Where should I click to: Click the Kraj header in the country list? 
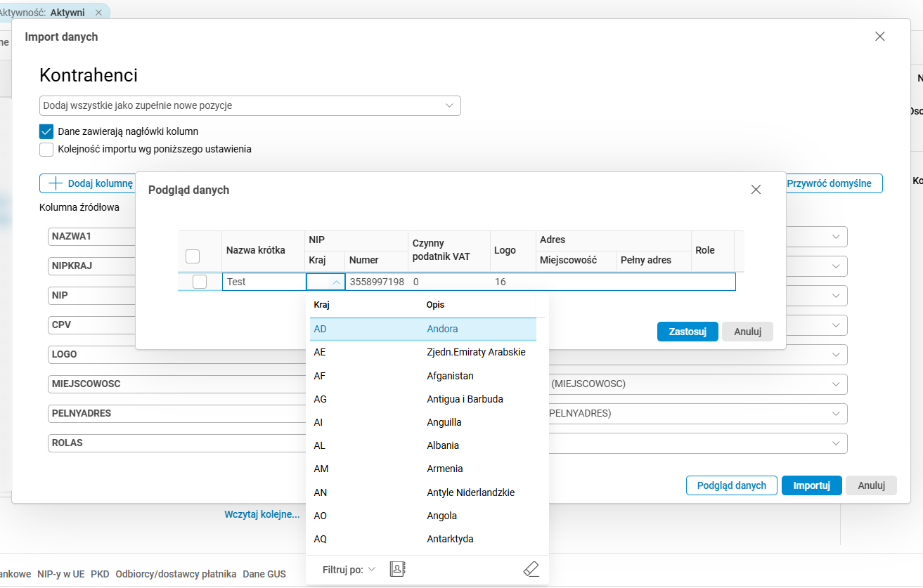321,305
